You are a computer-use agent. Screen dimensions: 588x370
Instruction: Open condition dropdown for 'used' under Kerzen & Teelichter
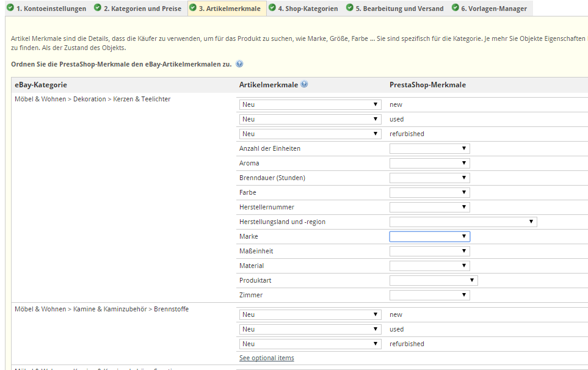(x=310, y=119)
